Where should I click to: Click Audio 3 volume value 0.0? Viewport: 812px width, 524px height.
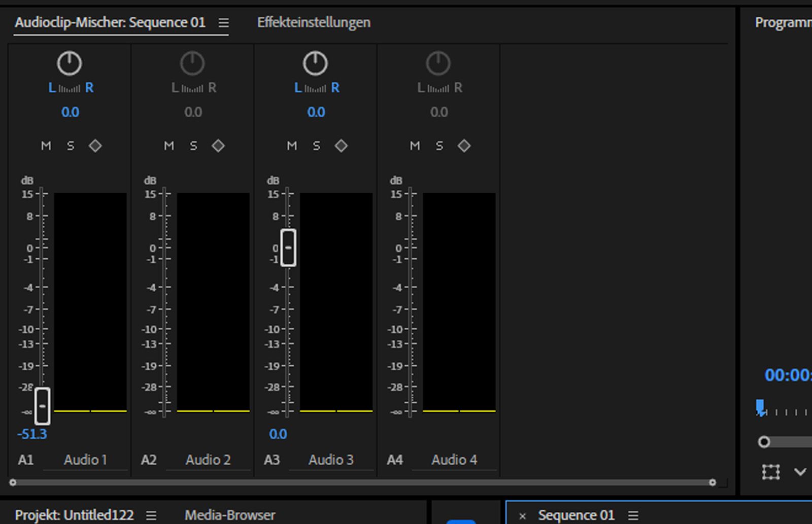point(278,434)
